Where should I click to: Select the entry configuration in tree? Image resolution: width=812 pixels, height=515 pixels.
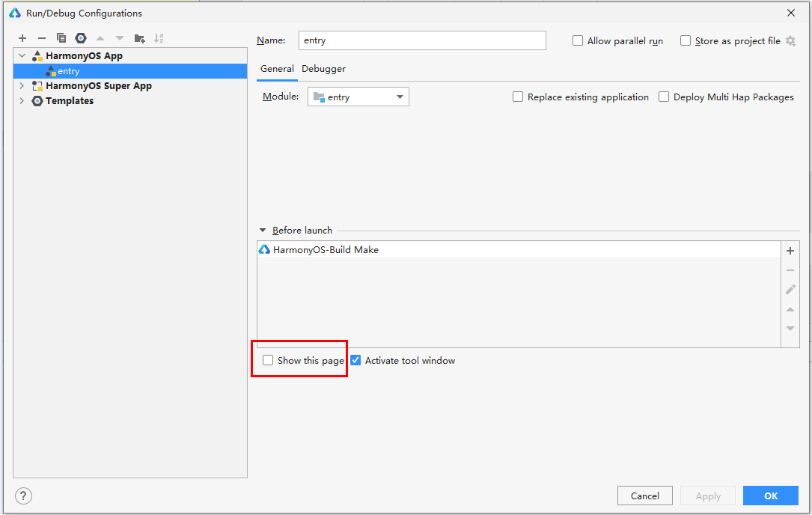click(x=130, y=71)
